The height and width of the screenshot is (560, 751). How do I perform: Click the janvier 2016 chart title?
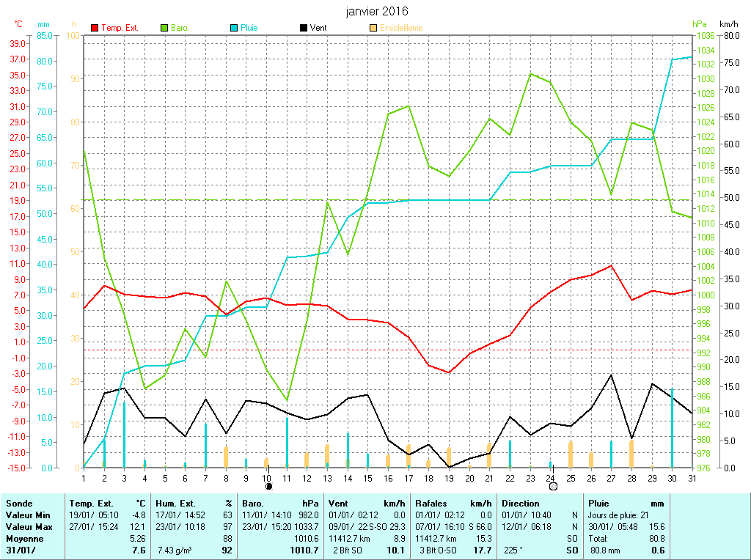[377, 11]
